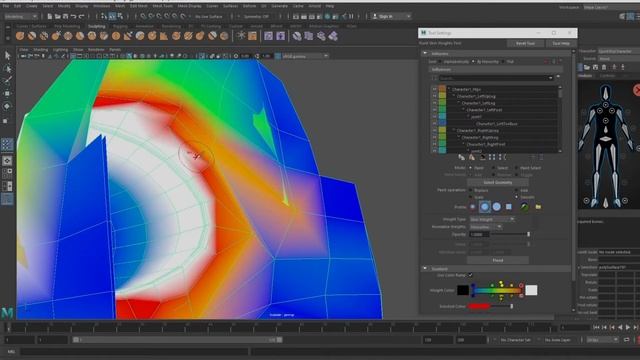This screenshot has width=640, height=360.
Task: Open the viewport Show menu
Action: tap(78, 49)
